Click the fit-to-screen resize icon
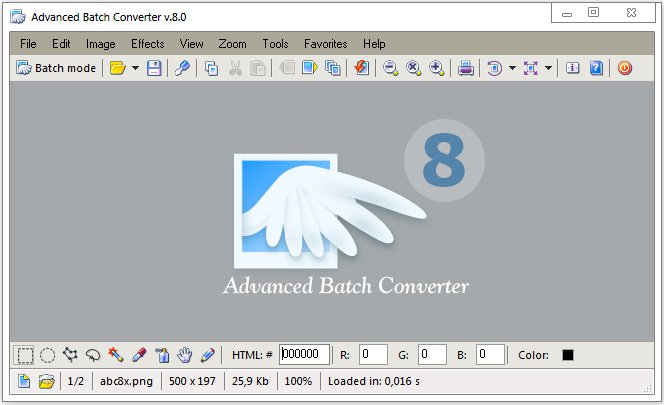Viewport: 664px width, 405px height. click(x=531, y=68)
